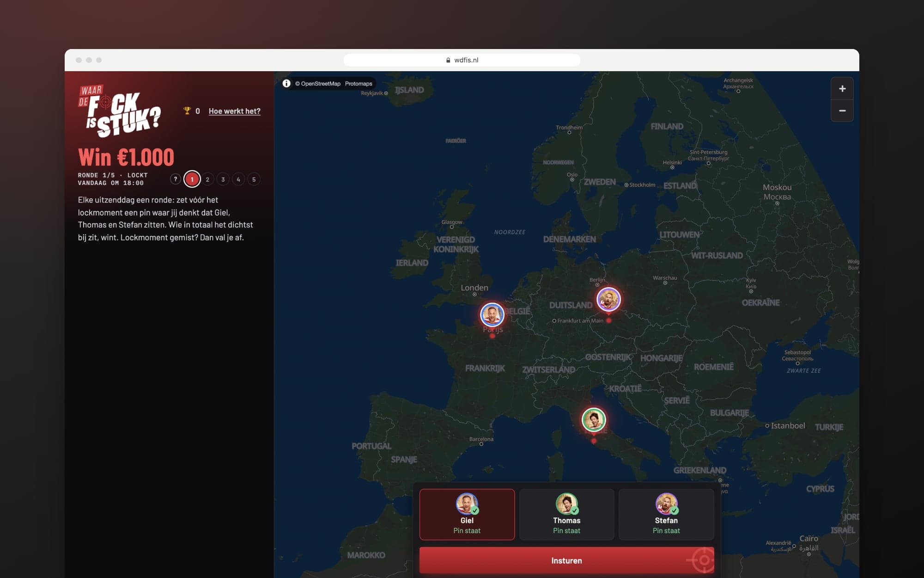Select round 4 indicator
Screen dimensions: 924x578
[x=238, y=179]
